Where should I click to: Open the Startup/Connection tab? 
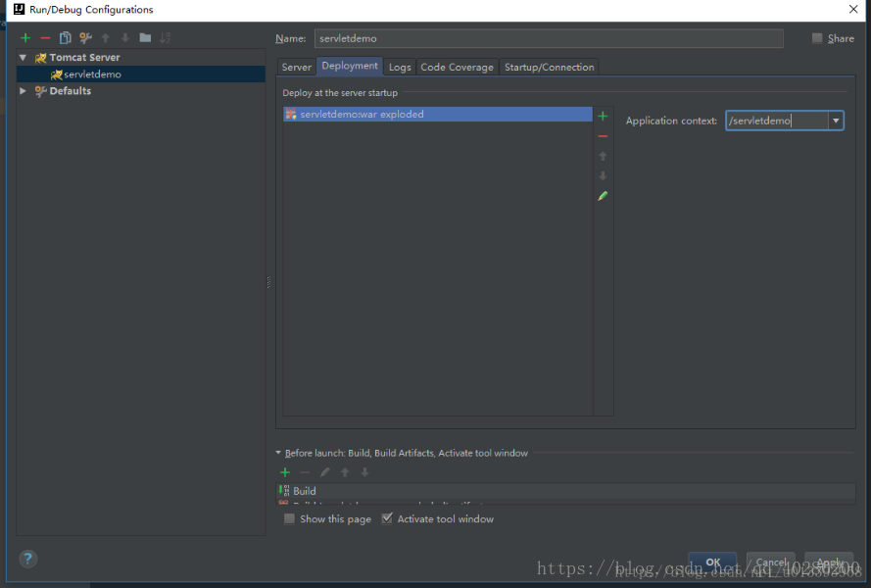(549, 67)
